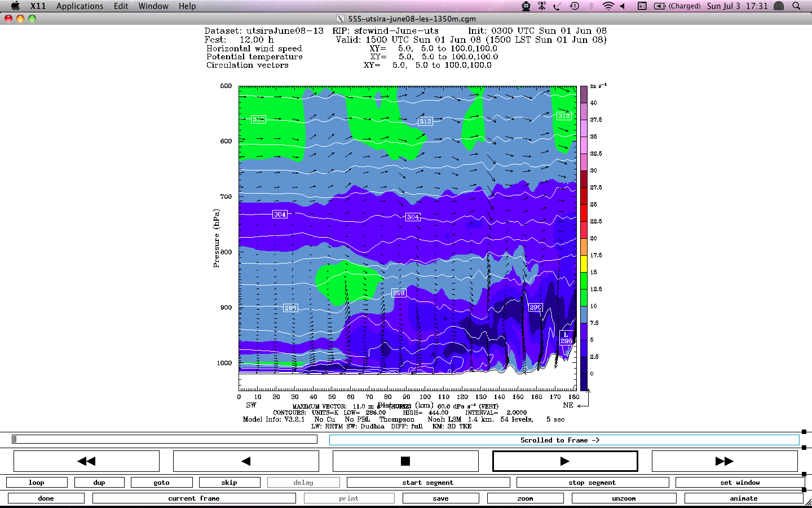Click the loop button
Viewport: 812px width, 508px height.
tap(37, 483)
